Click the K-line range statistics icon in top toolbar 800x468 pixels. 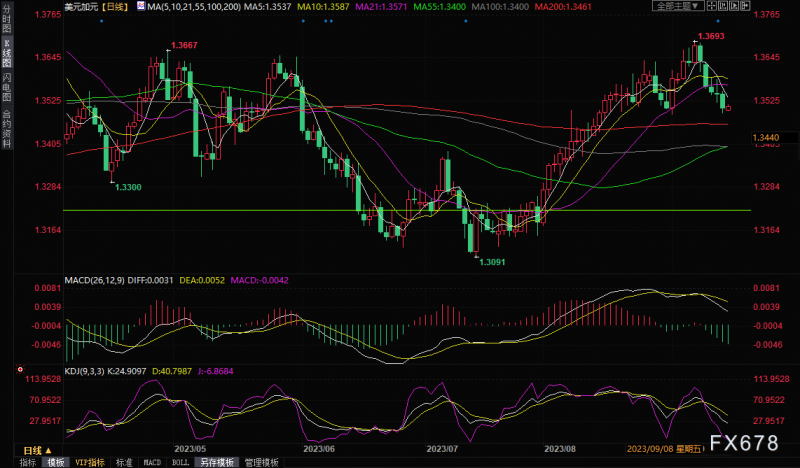[x=723, y=6]
